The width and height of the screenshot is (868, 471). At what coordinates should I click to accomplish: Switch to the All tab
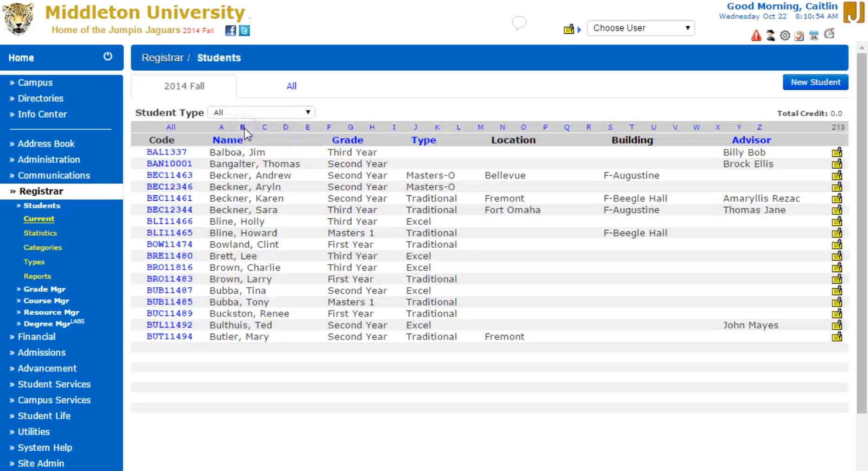coord(292,86)
